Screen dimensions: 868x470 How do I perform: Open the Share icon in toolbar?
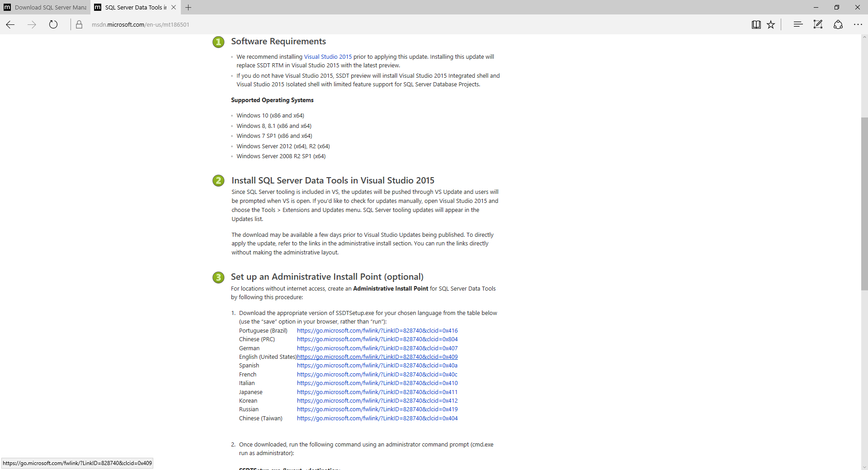tap(838, 24)
